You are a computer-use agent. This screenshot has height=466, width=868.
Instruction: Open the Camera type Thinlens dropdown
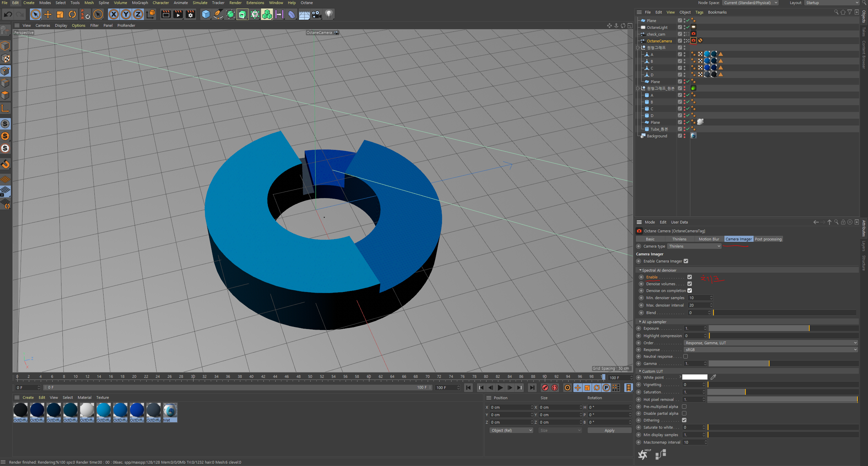coord(694,246)
